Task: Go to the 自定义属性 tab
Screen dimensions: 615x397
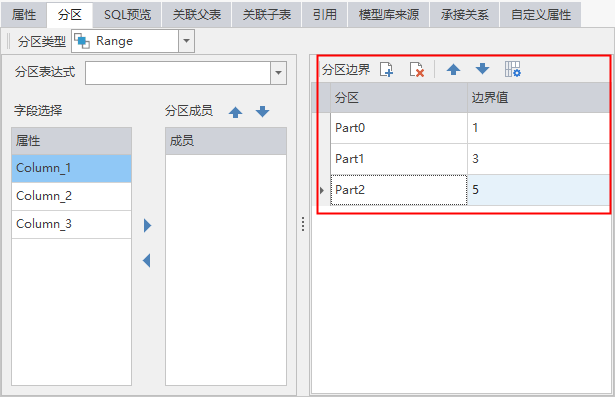Action: pyautogui.click(x=541, y=15)
